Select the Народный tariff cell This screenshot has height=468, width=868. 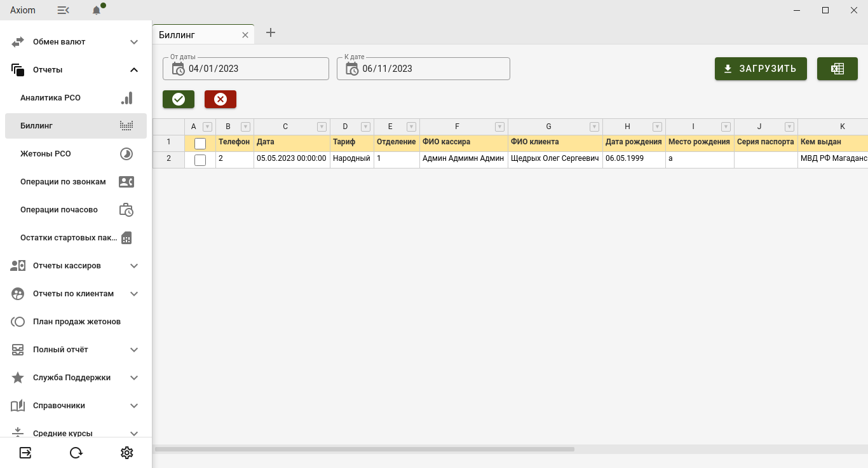click(x=352, y=160)
